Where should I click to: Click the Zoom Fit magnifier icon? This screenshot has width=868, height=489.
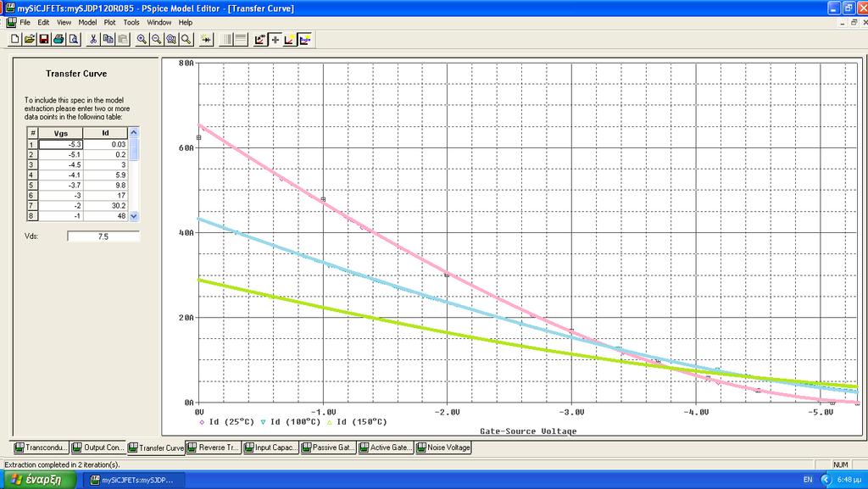tap(186, 39)
